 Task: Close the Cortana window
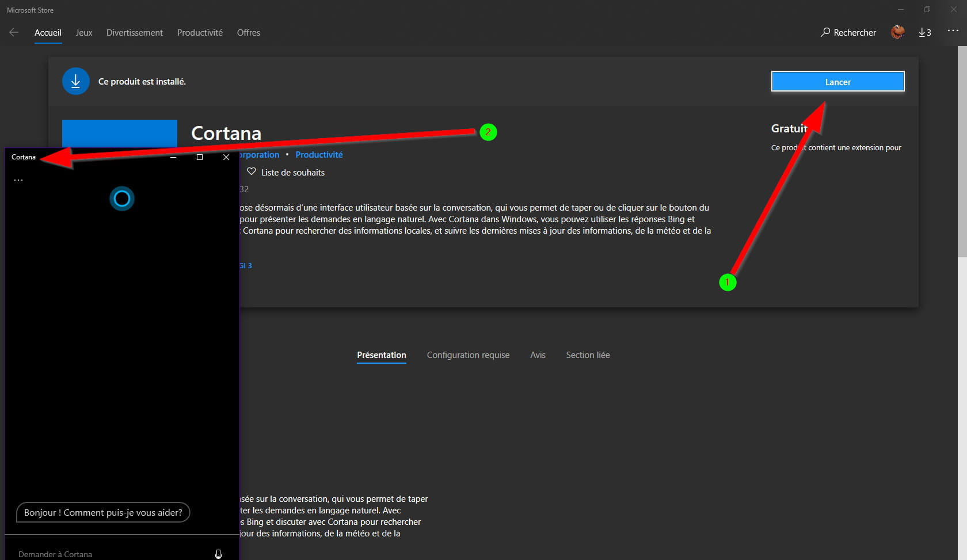(226, 157)
